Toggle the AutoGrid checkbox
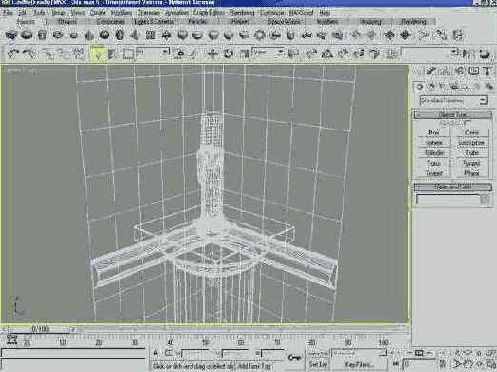The image size is (497, 372). coord(468,123)
